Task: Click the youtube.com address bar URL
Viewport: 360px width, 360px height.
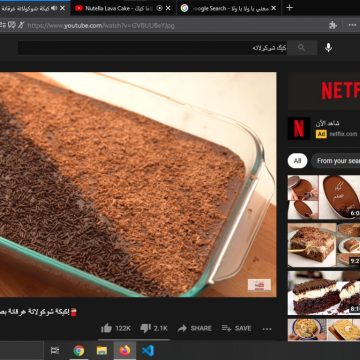Action: (x=101, y=26)
